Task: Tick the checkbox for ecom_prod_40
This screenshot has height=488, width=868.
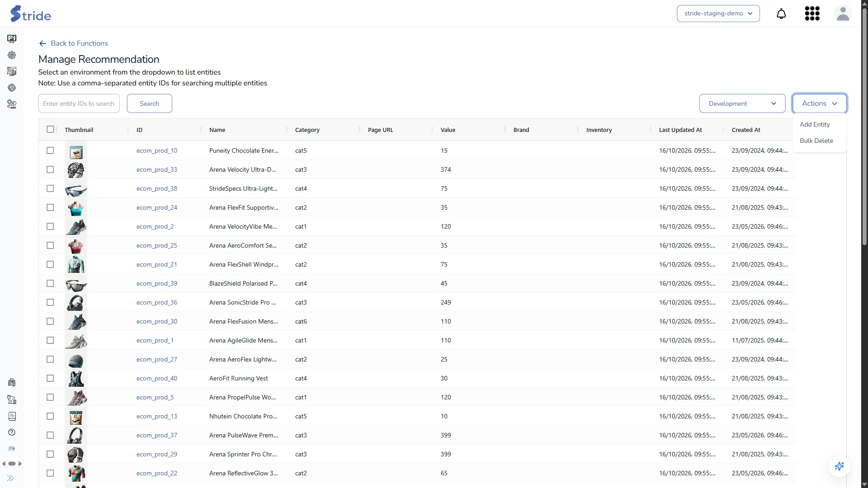Action: pyautogui.click(x=50, y=378)
